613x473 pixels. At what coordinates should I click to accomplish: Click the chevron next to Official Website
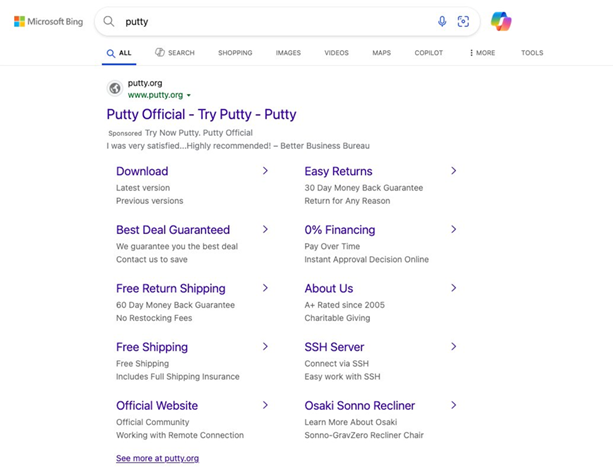[265, 405]
